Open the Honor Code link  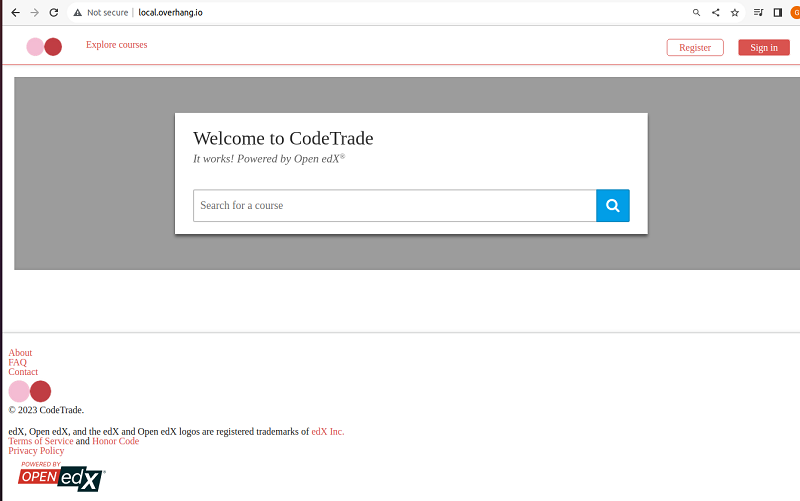coord(115,441)
